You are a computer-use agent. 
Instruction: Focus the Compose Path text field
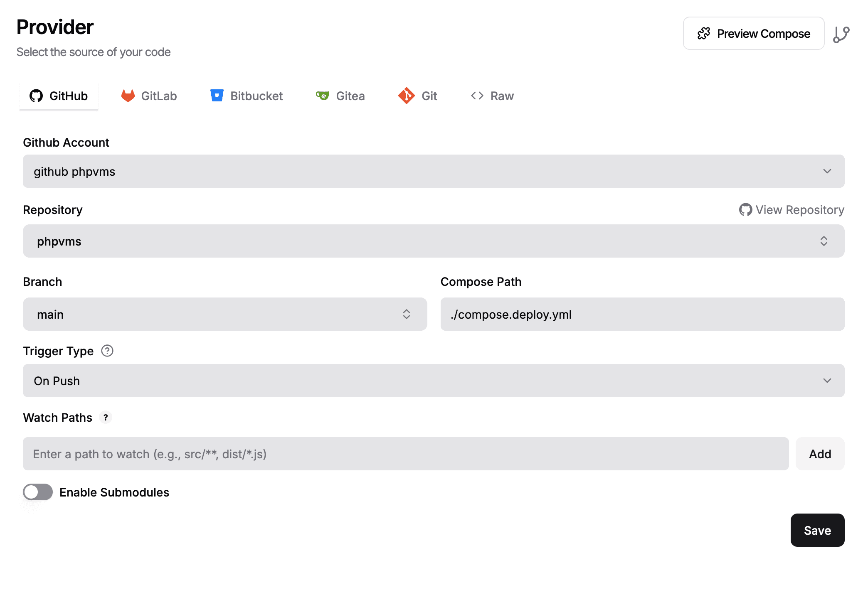pyautogui.click(x=642, y=314)
